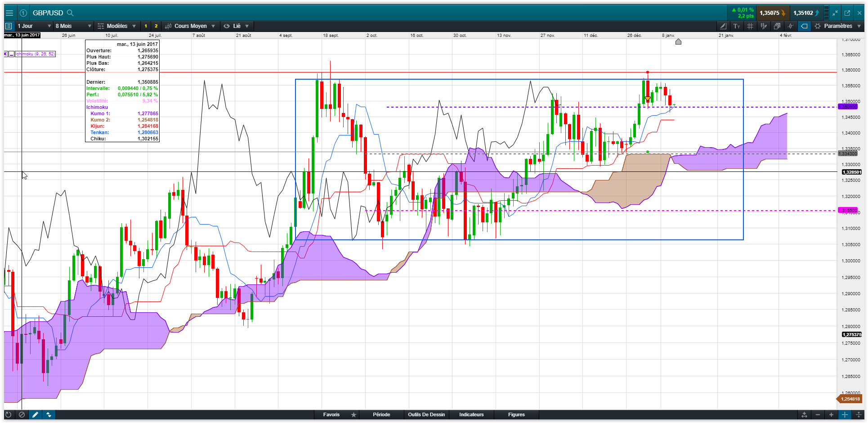868x423 pixels.
Task: Search instrument using magnifier next to GBP/USD
Action: point(70,13)
